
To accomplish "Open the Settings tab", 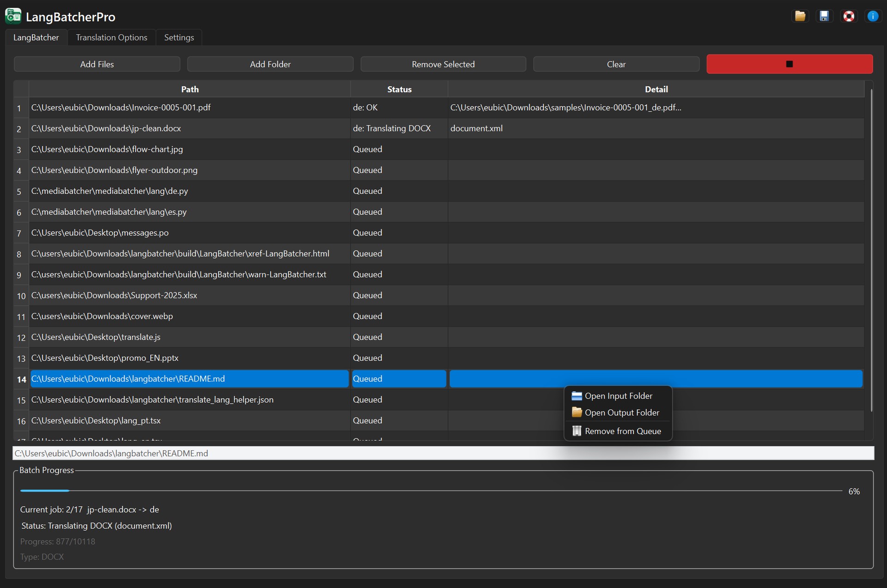I will 179,37.
